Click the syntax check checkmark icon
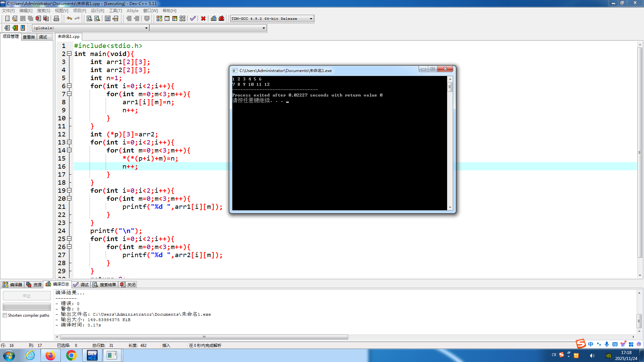The image size is (644, 362). click(193, 18)
